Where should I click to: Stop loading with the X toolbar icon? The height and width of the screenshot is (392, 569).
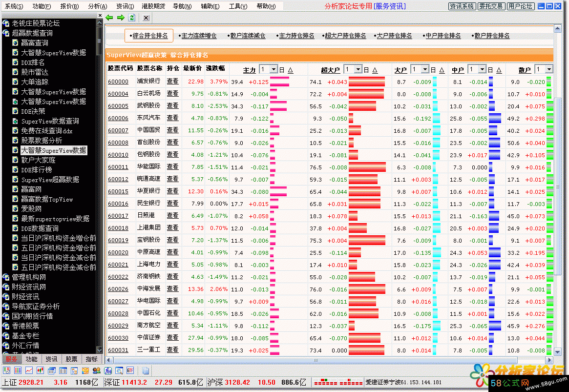pyautogui.click(x=146, y=18)
